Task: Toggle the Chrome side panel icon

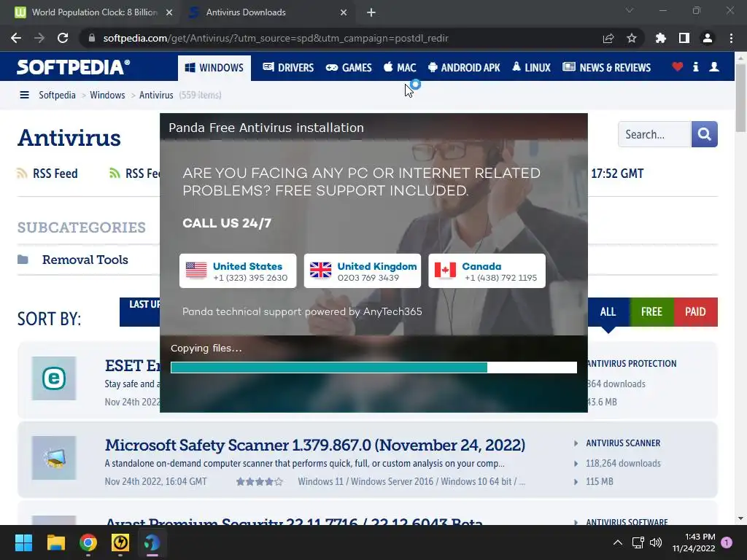Action: [684, 38]
